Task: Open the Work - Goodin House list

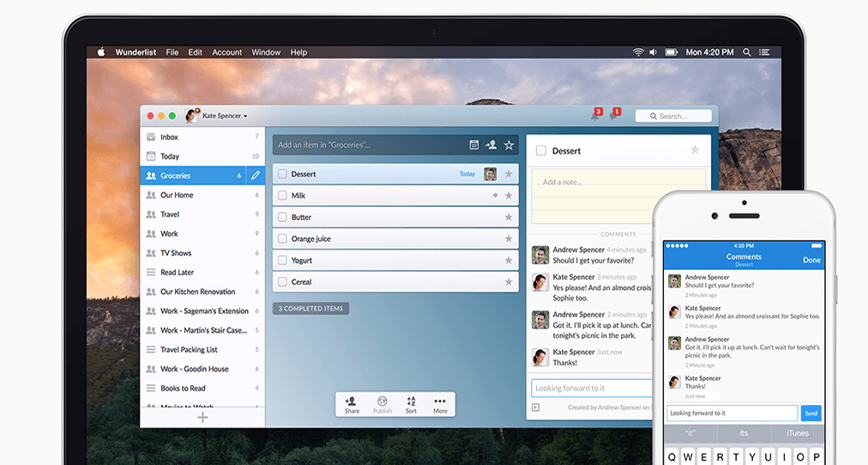Action: pos(202,369)
